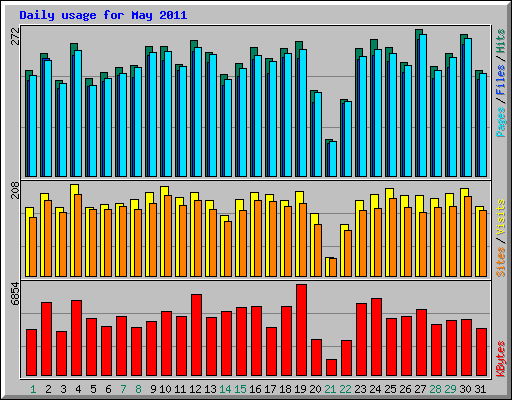Click day label 4 on the axis
Screen dimensions: 512x400
78,389
